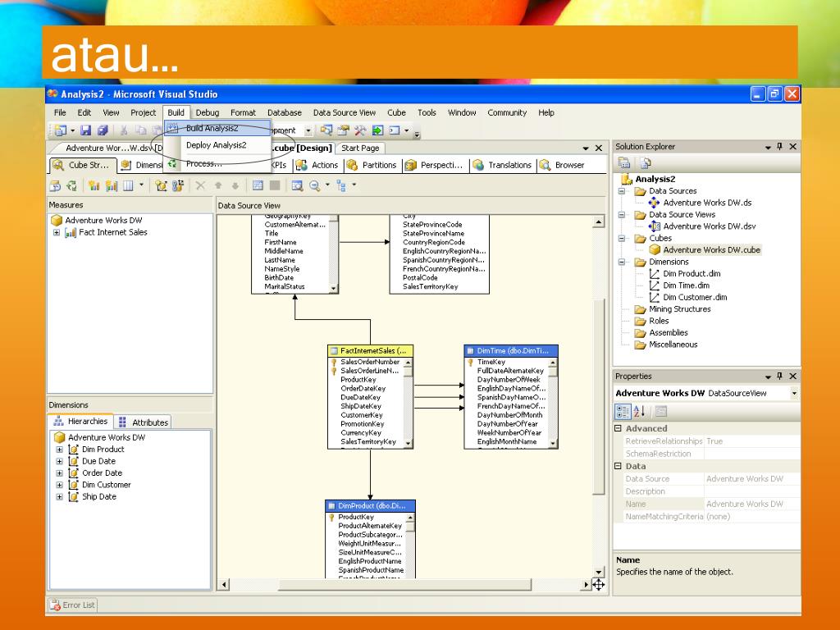
Task: Select Deploy Analysis2 menu item
Action: 217,145
